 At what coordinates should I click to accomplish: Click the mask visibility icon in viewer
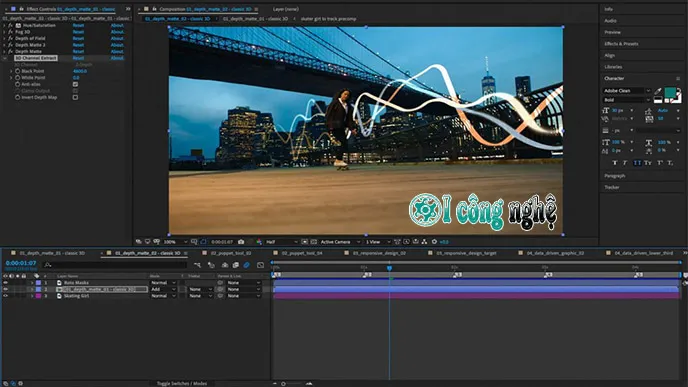203,242
